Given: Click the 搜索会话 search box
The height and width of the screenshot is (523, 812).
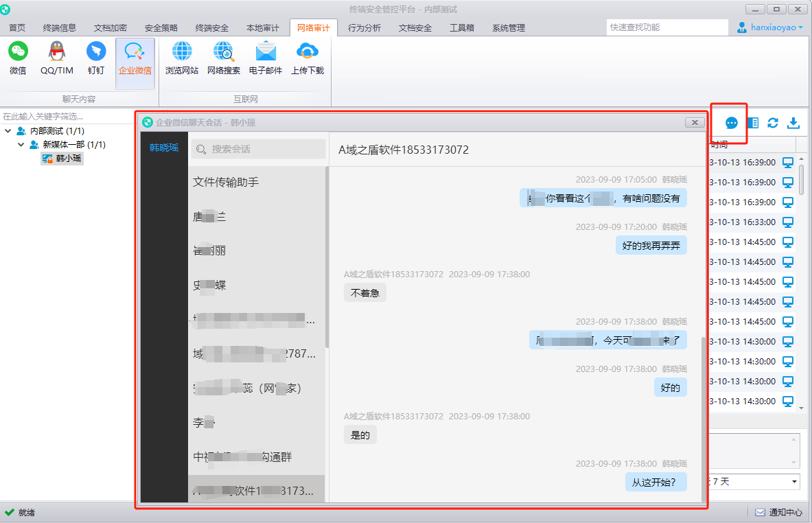Looking at the screenshot, I should tap(258, 149).
